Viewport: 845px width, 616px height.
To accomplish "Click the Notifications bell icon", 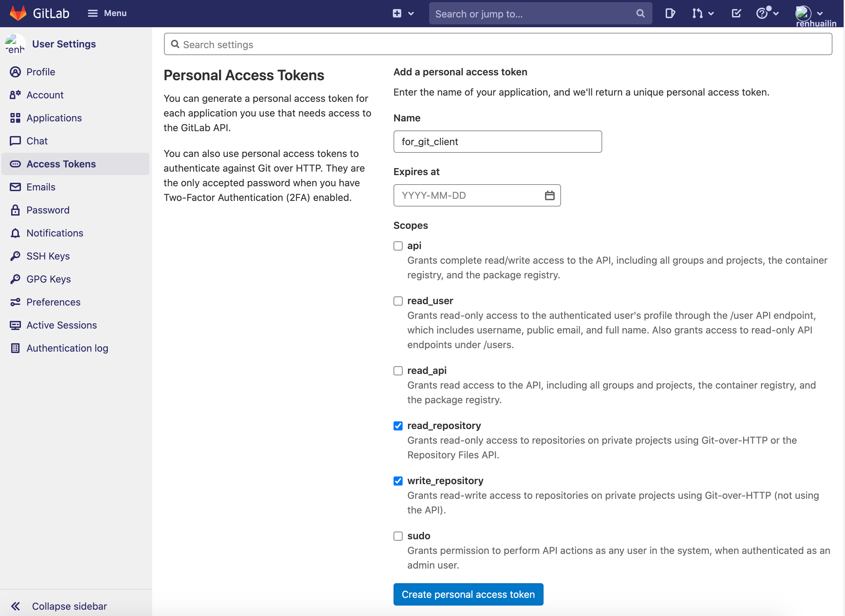I will click(15, 233).
